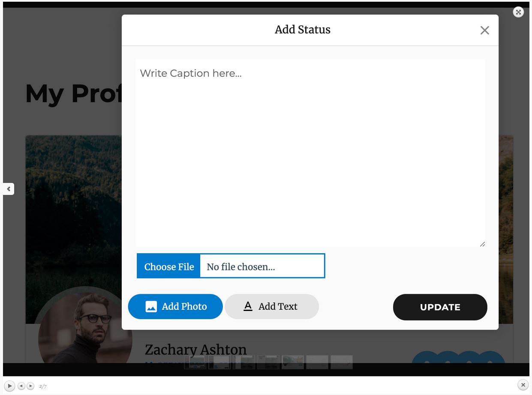Advance to the next slide in the lightbox

point(30,386)
